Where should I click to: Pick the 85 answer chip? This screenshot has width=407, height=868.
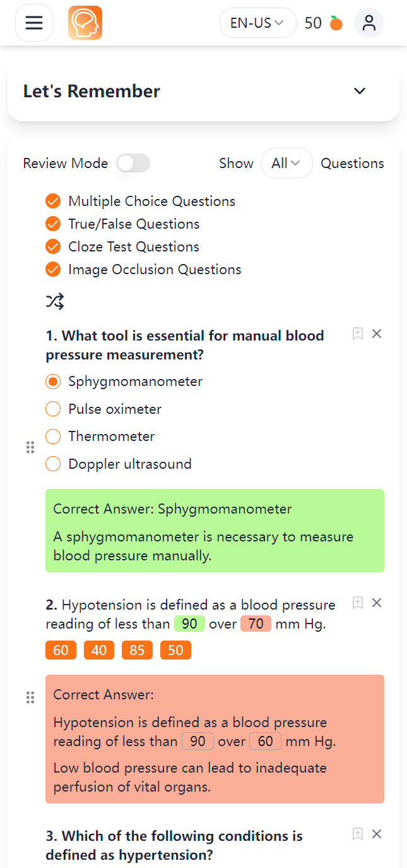137,651
